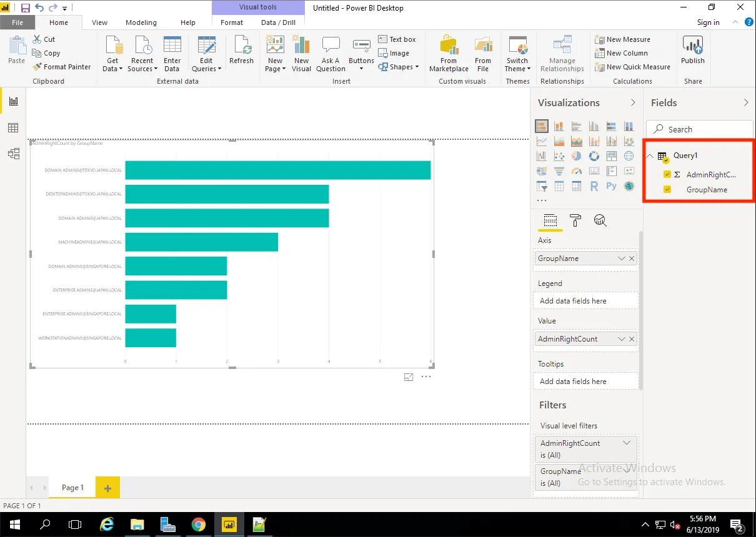Select the Page 1 tab

(x=72, y=488)
